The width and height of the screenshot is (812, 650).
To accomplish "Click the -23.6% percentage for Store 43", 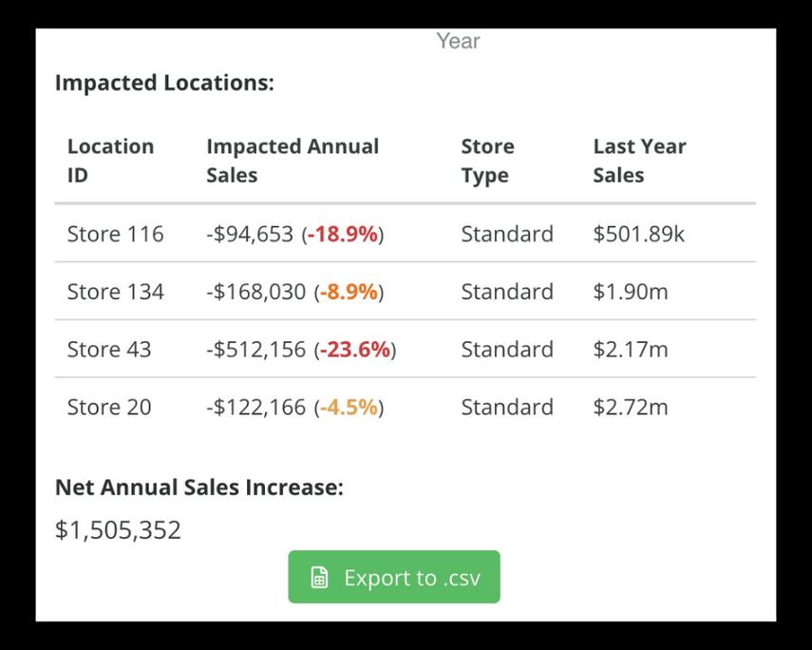I will 355,350.
